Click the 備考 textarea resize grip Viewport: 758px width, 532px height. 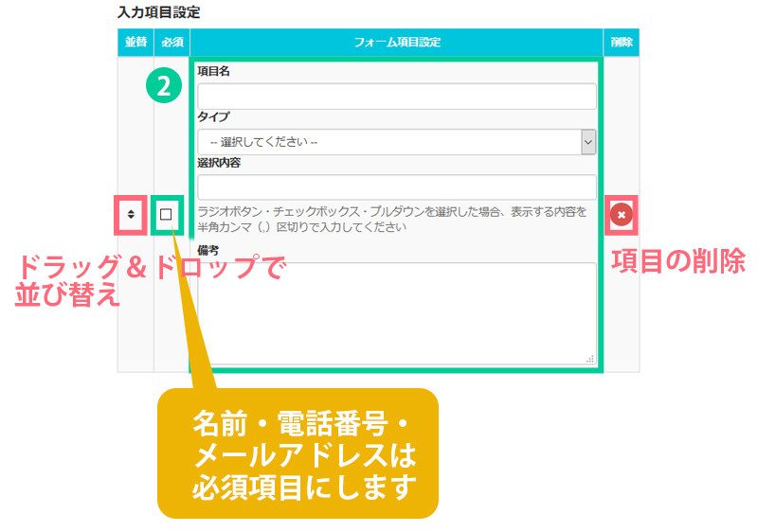pyautogui.click(x=589, y=358)
